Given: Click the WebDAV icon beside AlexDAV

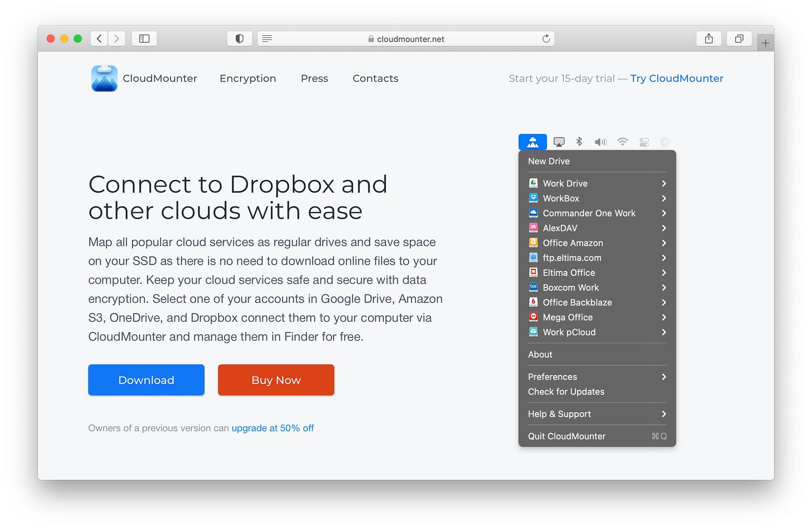Looking at the screenshot, I should coord(533,228).
